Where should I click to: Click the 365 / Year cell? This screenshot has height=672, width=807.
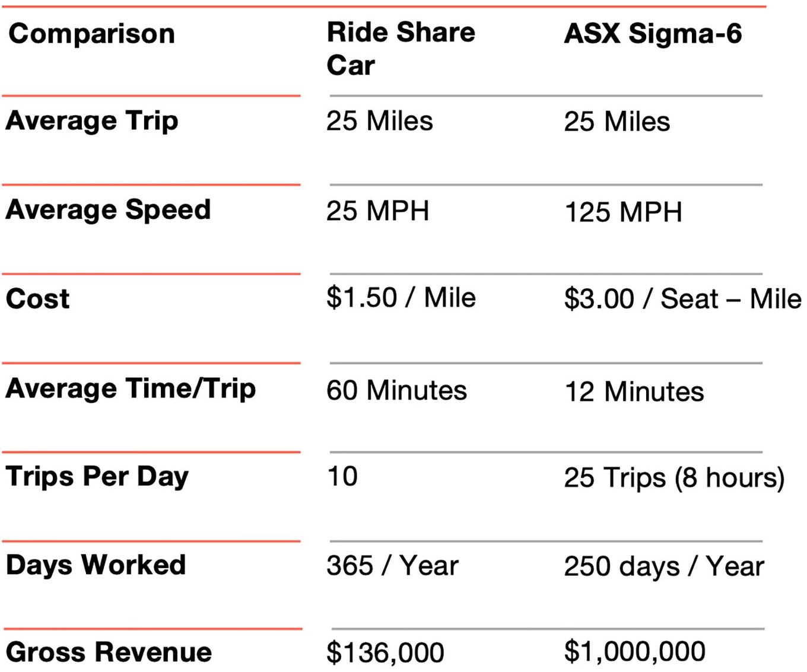coord(393,565)
